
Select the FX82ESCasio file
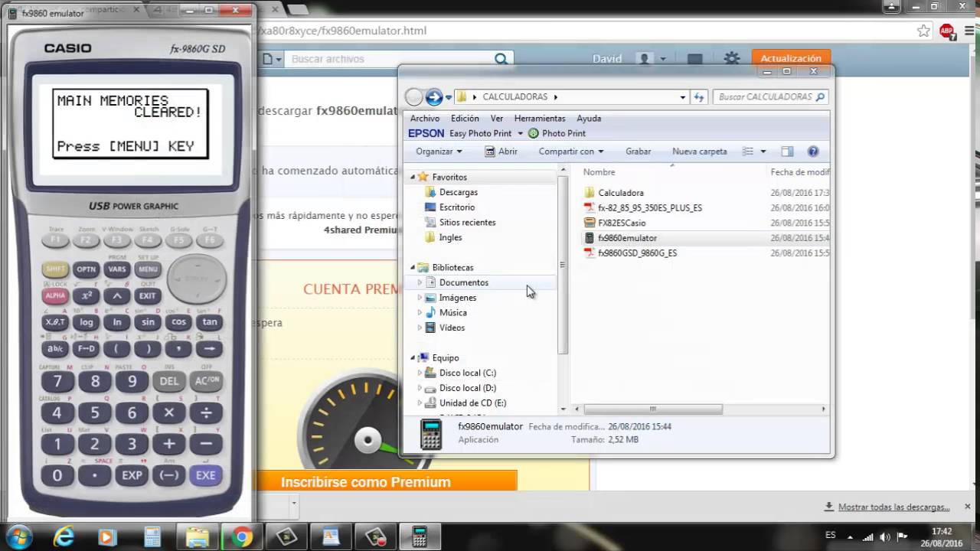(621, 223)
